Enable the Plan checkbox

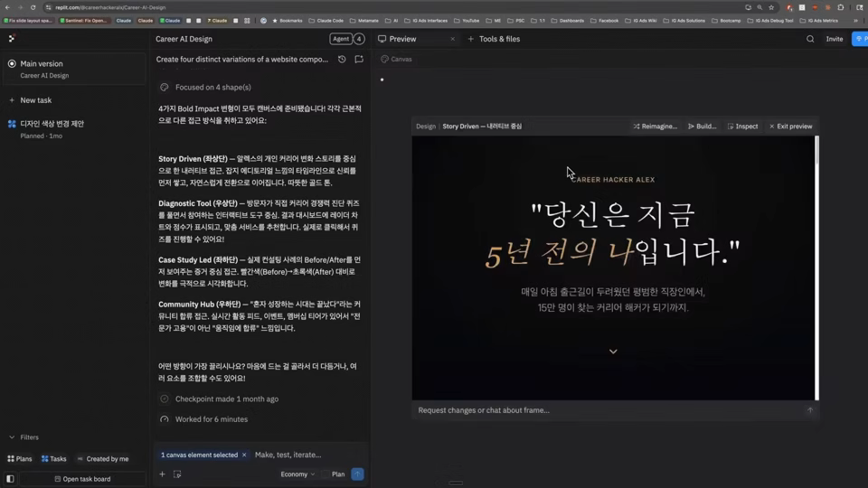click(x=325, y=474)
